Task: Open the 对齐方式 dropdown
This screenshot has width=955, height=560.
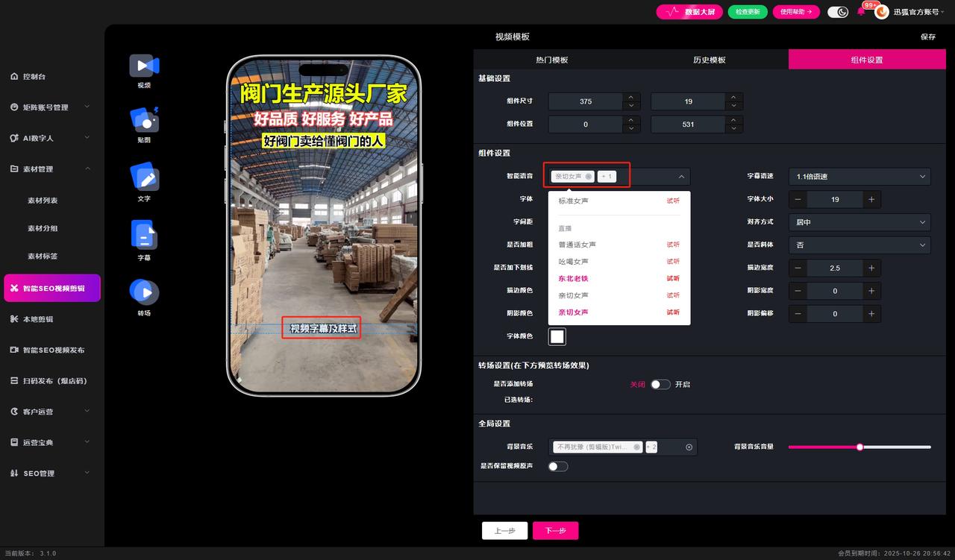Action: tap(859, 222)
